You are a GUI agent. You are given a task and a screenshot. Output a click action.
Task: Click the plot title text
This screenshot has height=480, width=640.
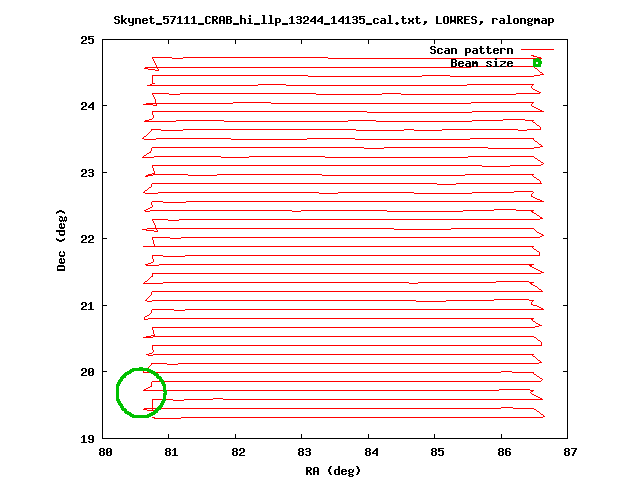pyautogui.click(x=333, y=20)
